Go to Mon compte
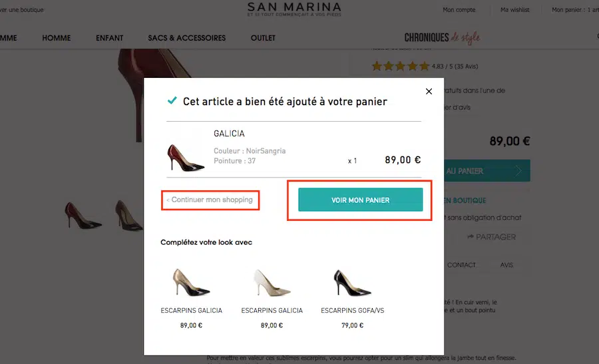The height and width of the screenshot is (364, 599). coord(459,10)
